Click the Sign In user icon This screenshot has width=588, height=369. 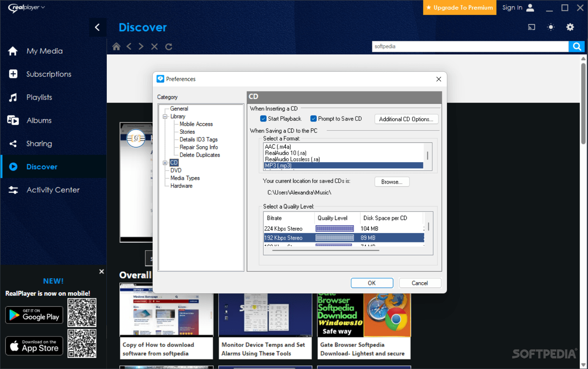coord(530,8)
